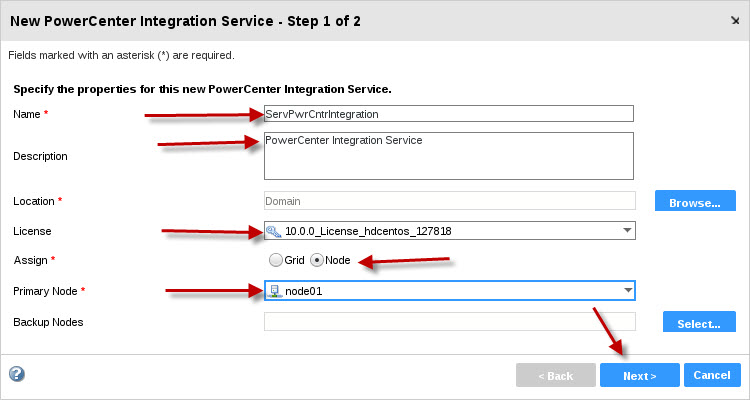The height and width of the screenshot is (400, 750).
Task: Select the Grid radio button
Action: tap(276, 260)
